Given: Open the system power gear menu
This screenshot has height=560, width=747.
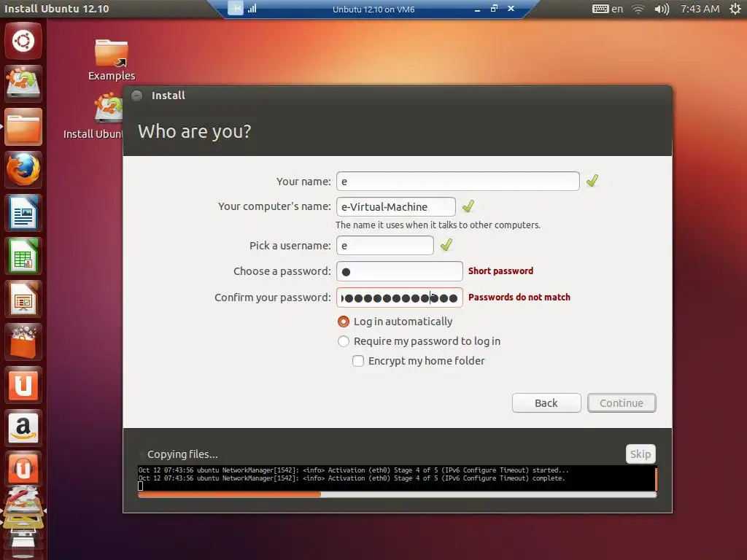Looking at the screenshot, I should (x=735, y=9).
